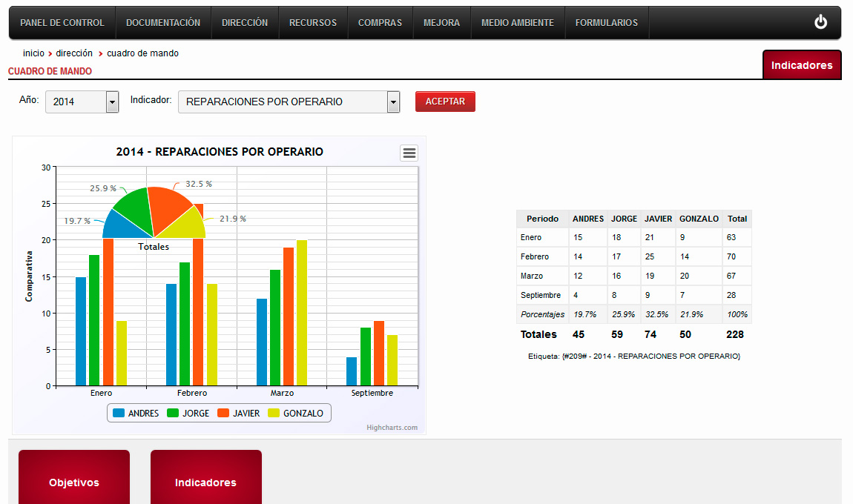Open MEJORA menu

[x=442, y=23]
